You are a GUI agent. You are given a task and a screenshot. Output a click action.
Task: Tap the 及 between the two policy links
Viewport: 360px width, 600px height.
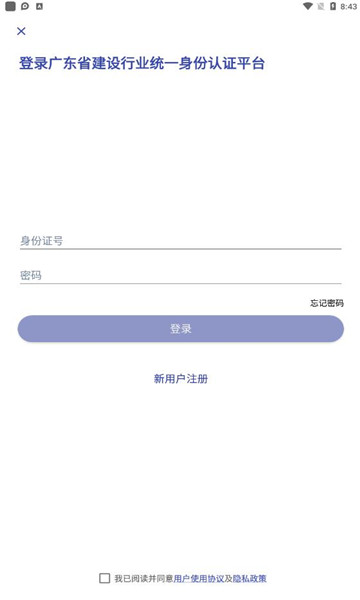coord(228,579)
